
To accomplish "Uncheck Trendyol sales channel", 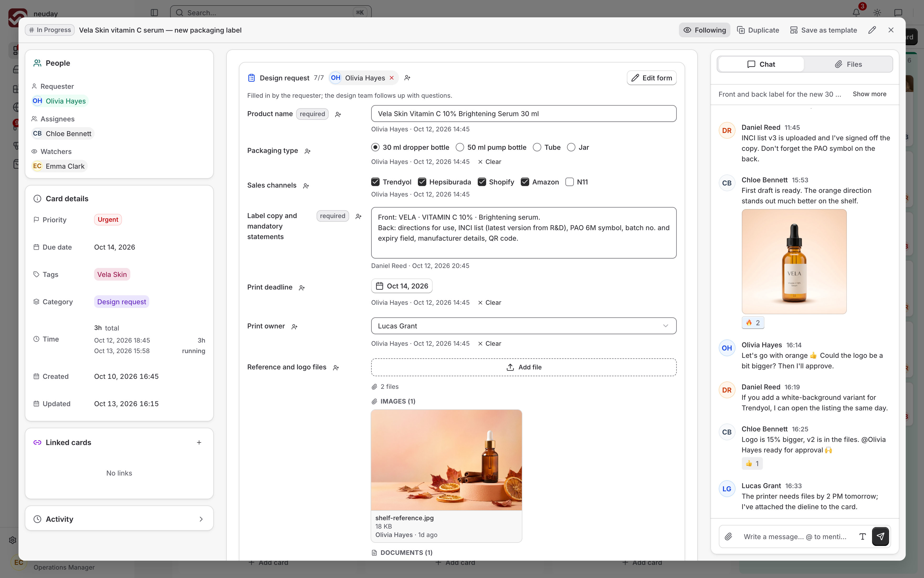I will click(x=375, y=182).
